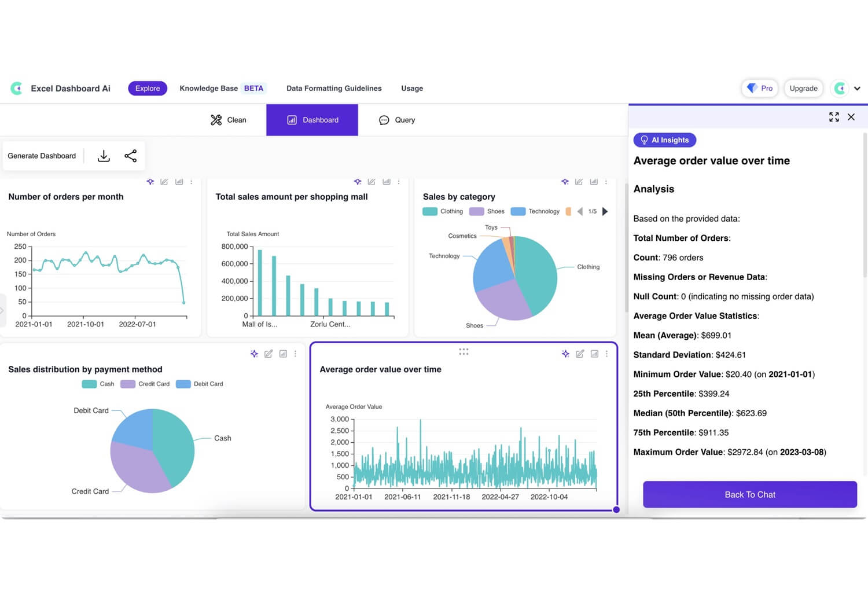This screenshot has width=868, height=595.
Task: Open AI insights for Sales by category
Action: coord(565,182)
